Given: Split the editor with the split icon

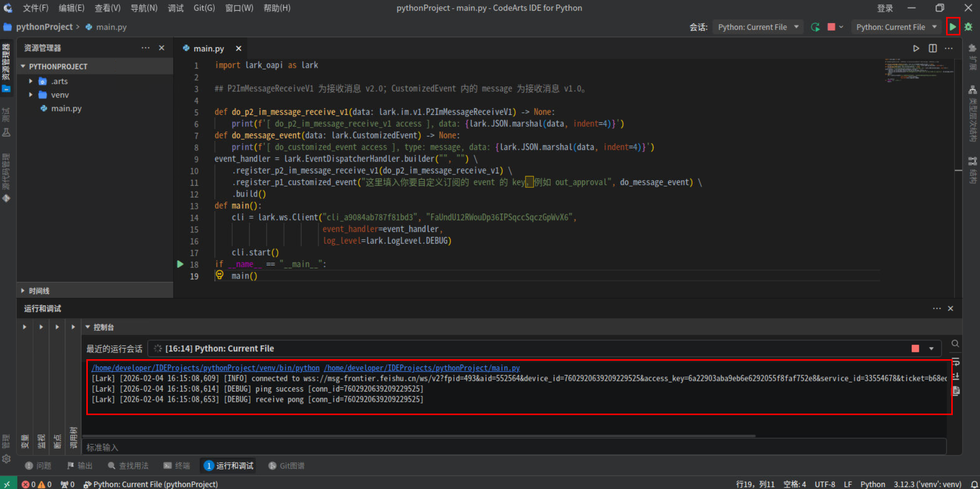Looking at the screenshot, I should [933, 48].
